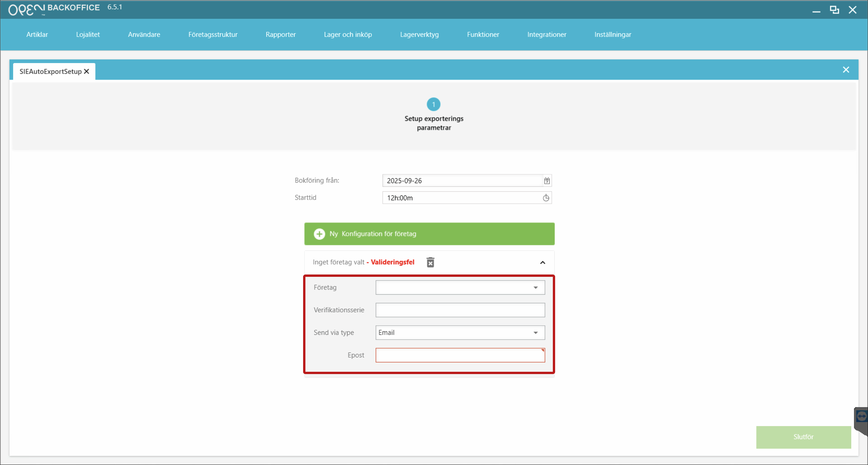Delete the company configuration with trash icon
This screenshot has width=868, height=465.
click(x=430, y=262)
